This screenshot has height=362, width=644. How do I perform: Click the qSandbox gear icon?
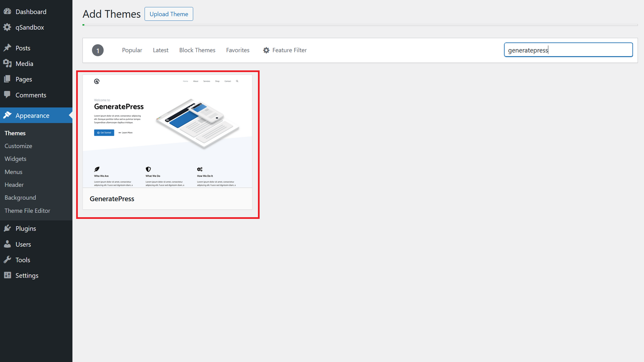7,27
